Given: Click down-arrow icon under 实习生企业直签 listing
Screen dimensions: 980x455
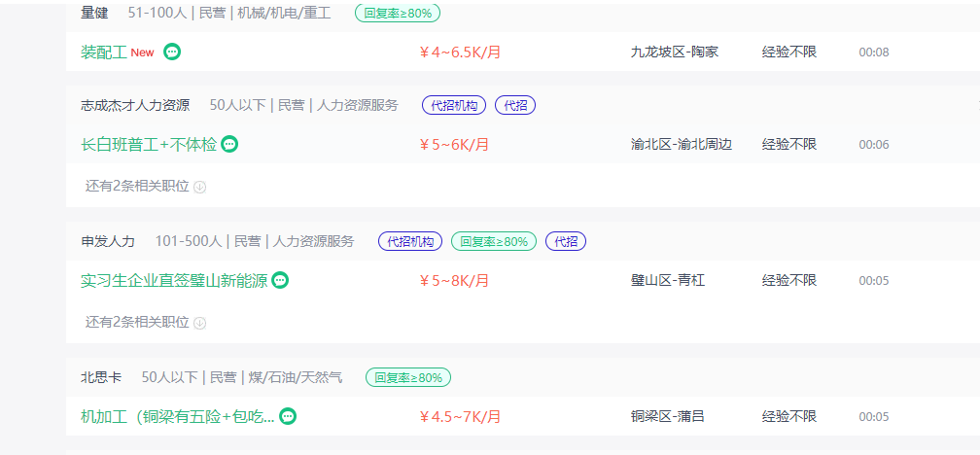Looking at the screenshot, I should [200, 323].
